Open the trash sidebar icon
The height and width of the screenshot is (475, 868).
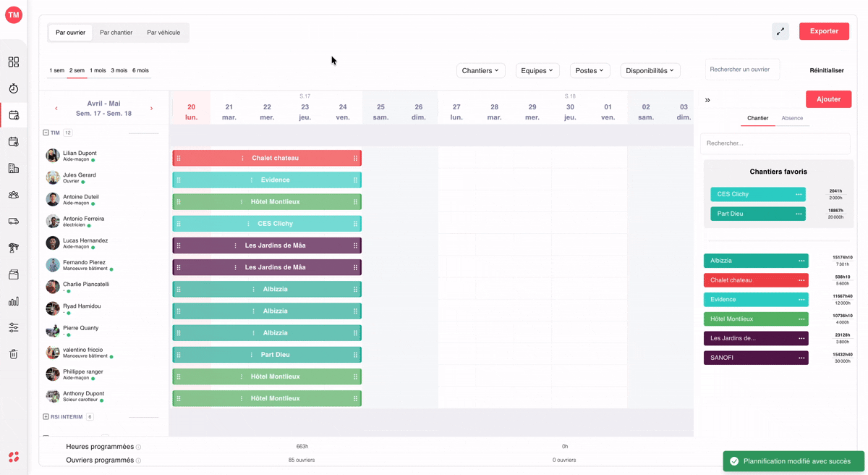(14, 354)
